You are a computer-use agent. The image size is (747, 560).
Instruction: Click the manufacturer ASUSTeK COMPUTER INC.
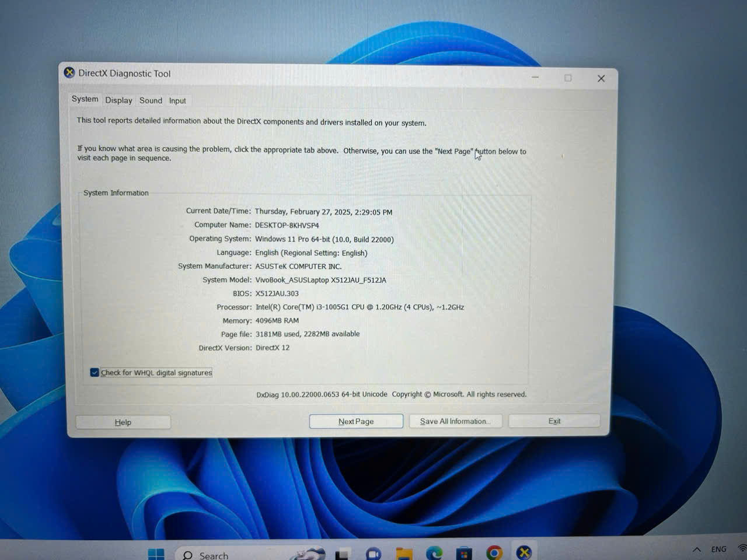tap(298, 267)
